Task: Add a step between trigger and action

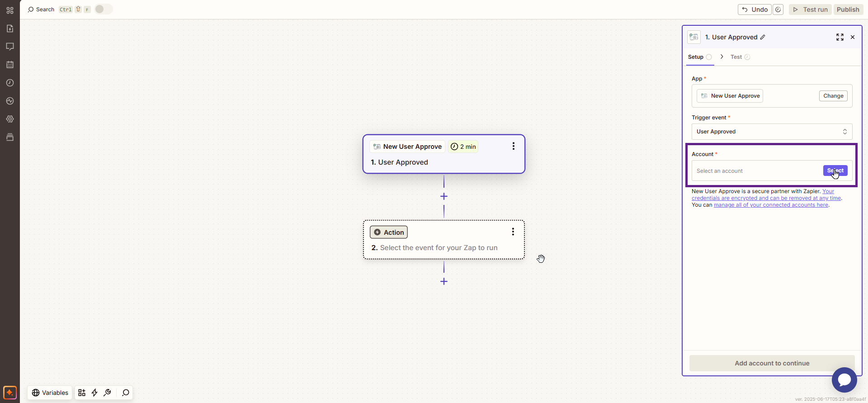Action: tap(444, 196)
